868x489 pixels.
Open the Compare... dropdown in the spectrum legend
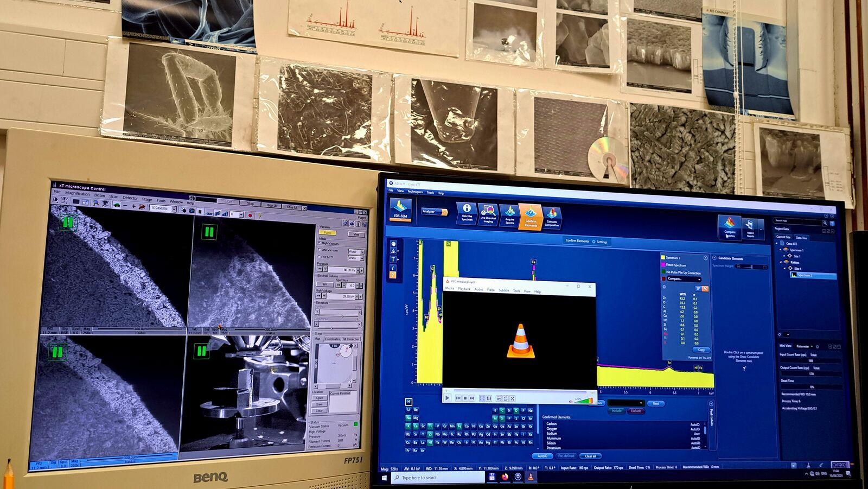684,279
